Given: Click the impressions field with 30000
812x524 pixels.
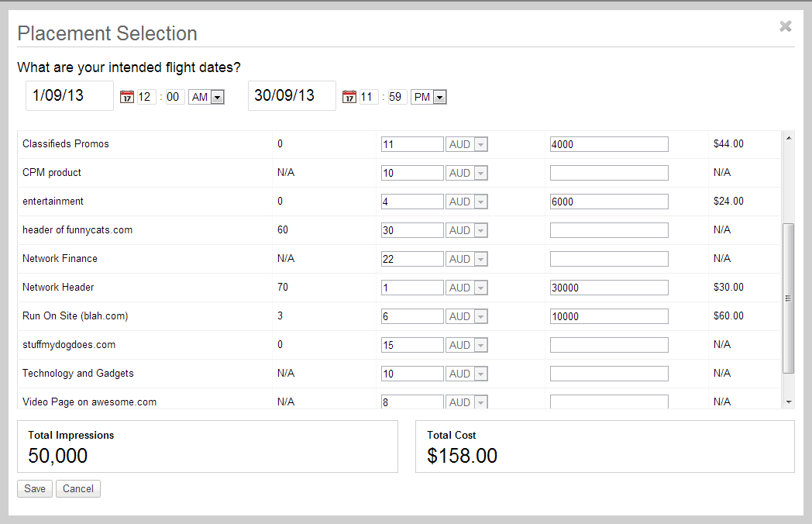Looking at the screenshot, I should pos(609,288).
